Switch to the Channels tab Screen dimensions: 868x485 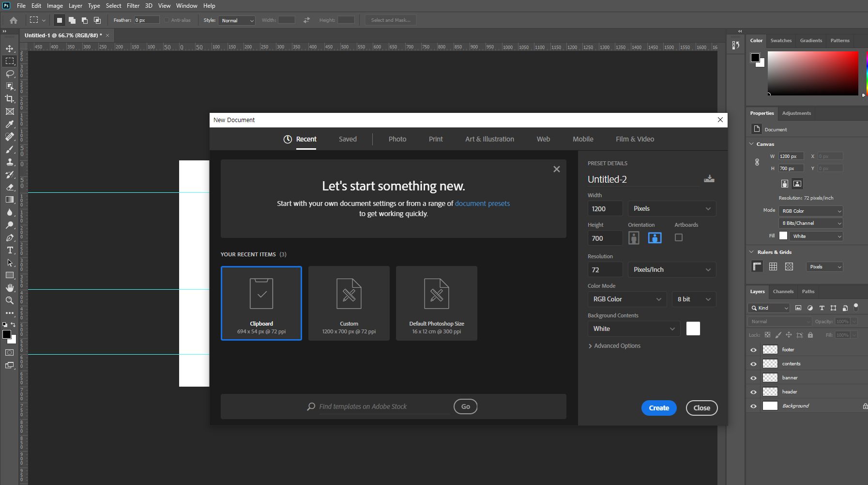783,292
